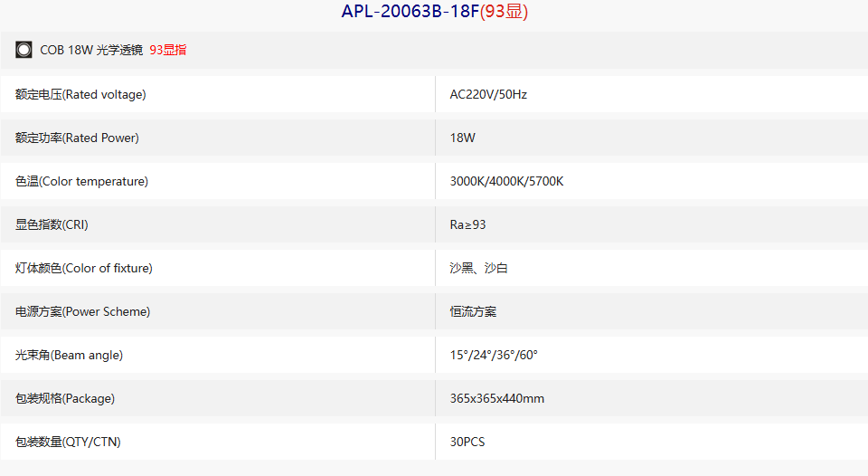The width and height of the screenshot is (868, 476).
Task: Click the 'Ra≥93' value
Action: [467, 224]
